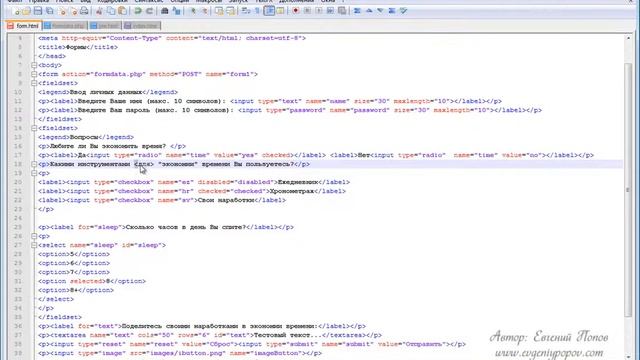
Task: Toggle word wrap from the toolbar
Action: tap(246, 11)
